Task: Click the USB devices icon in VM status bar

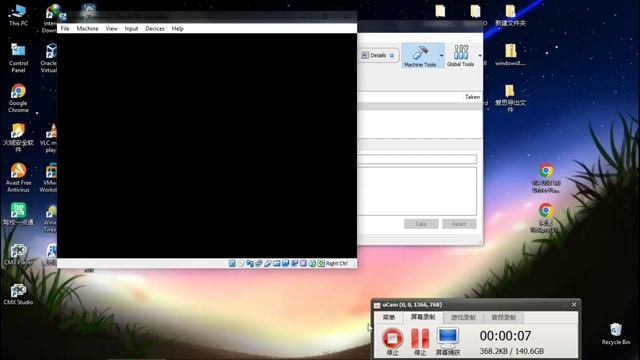Action: point(268,263)
